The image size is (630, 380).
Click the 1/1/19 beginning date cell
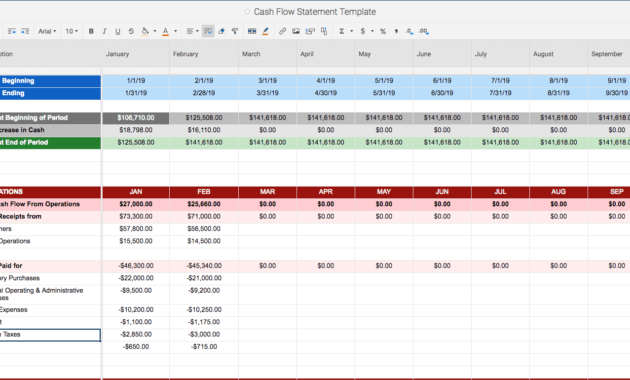135,81
